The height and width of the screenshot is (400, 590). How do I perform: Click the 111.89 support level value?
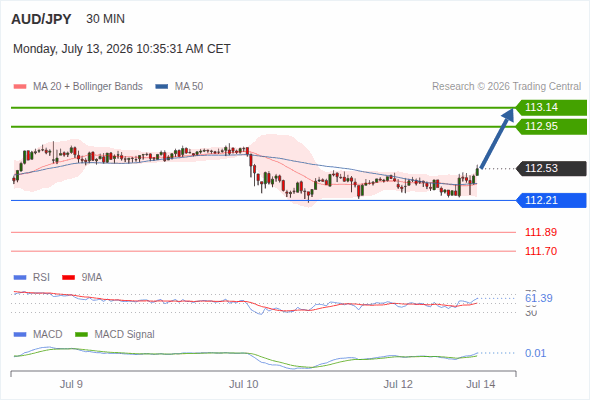coord(541,232)
